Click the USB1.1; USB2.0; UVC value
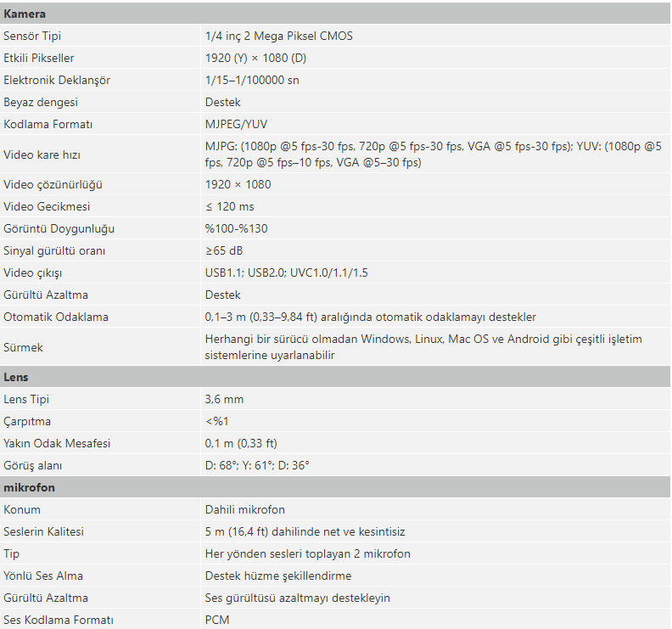Viewport: 672px width, 629px height. [286, 272]
